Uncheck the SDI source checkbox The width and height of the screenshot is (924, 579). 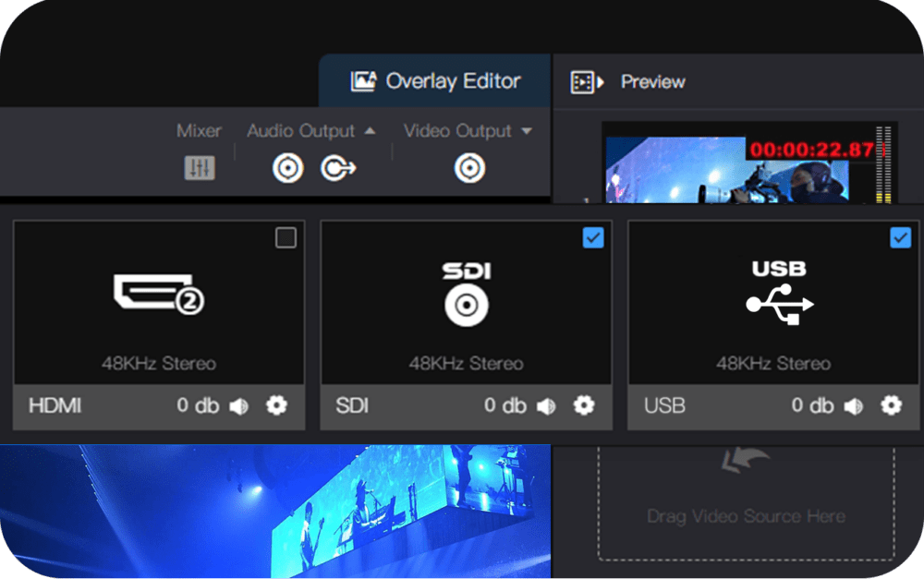593,238
